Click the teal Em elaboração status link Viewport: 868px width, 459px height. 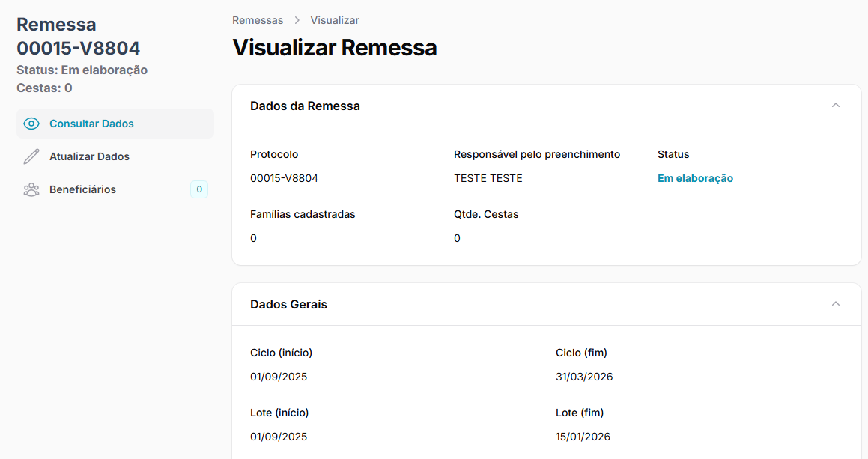pos(695,178)
